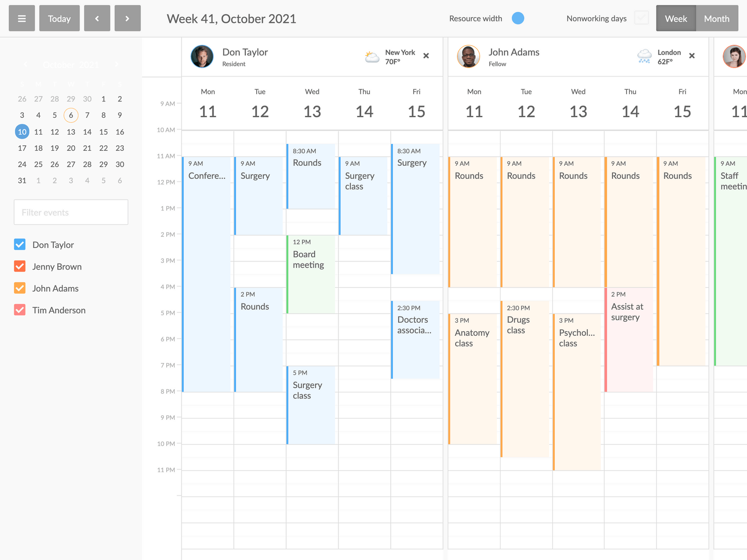Click Don Taylor's Mon 11 day header
The image size is (747, 560).
pos(208,104)
